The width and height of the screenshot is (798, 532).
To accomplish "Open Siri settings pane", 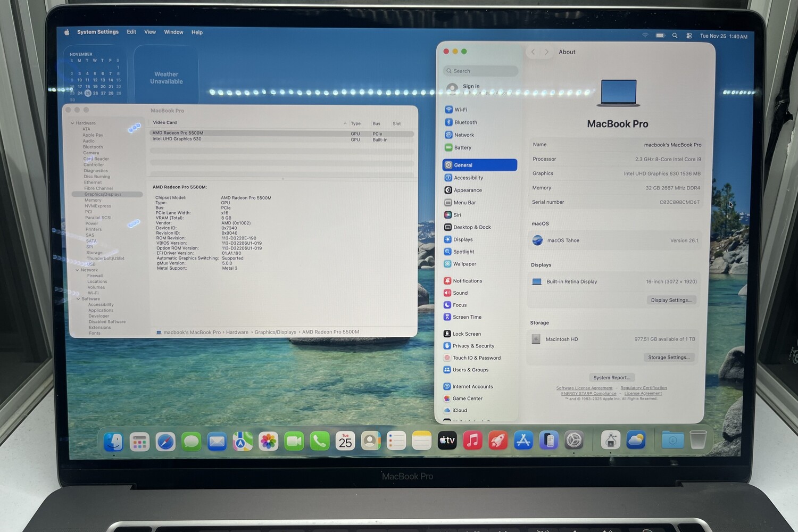I will pos(457,215).
